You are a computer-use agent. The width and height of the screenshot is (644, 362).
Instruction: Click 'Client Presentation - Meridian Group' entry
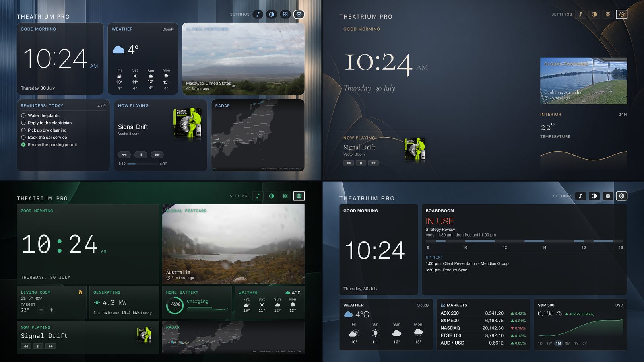point(476,264)
